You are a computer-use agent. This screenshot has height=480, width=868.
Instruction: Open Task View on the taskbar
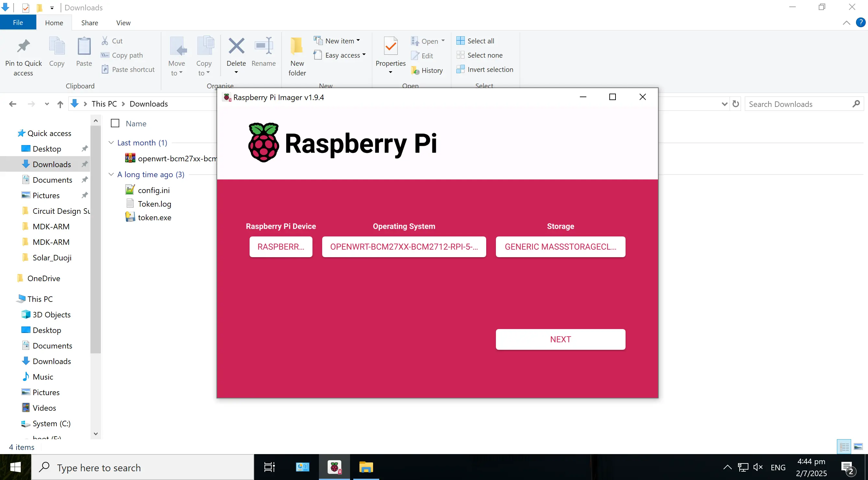point(270,467)
